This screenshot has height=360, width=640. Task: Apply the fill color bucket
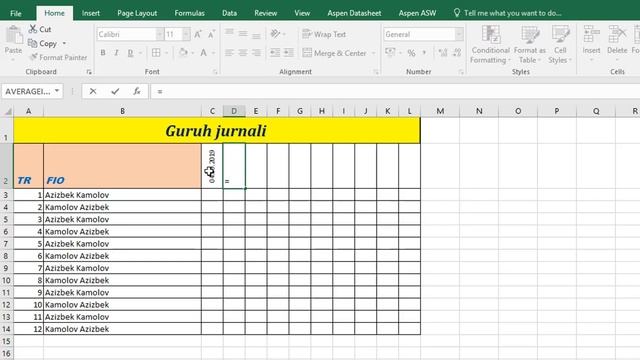coord(183,53)
